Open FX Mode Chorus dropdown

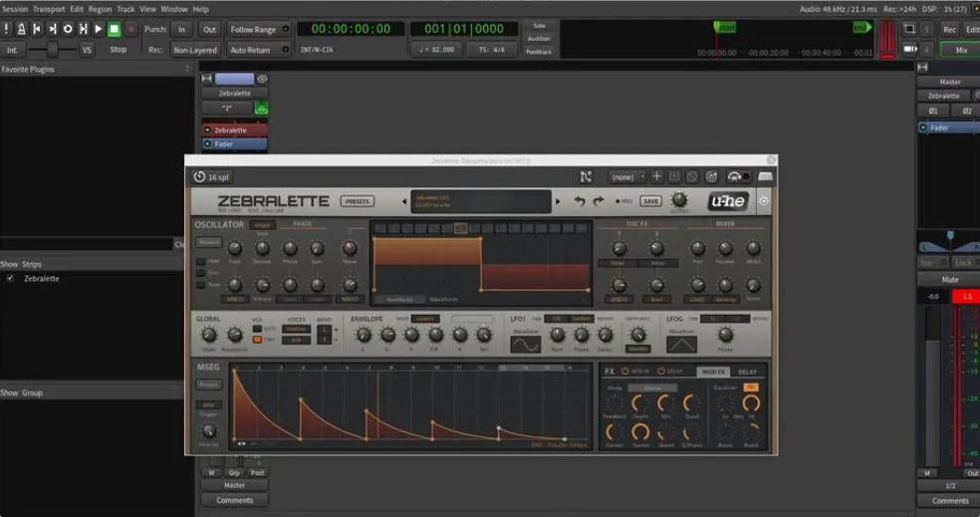[x=652, y=388]
